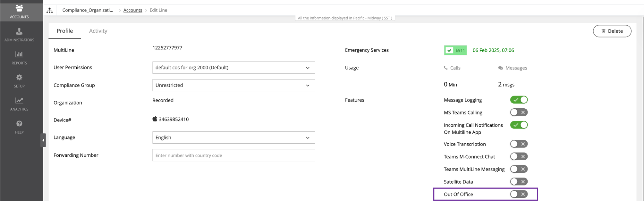Open the Language dropdown

pyautogui.click(x=233, y=138)
